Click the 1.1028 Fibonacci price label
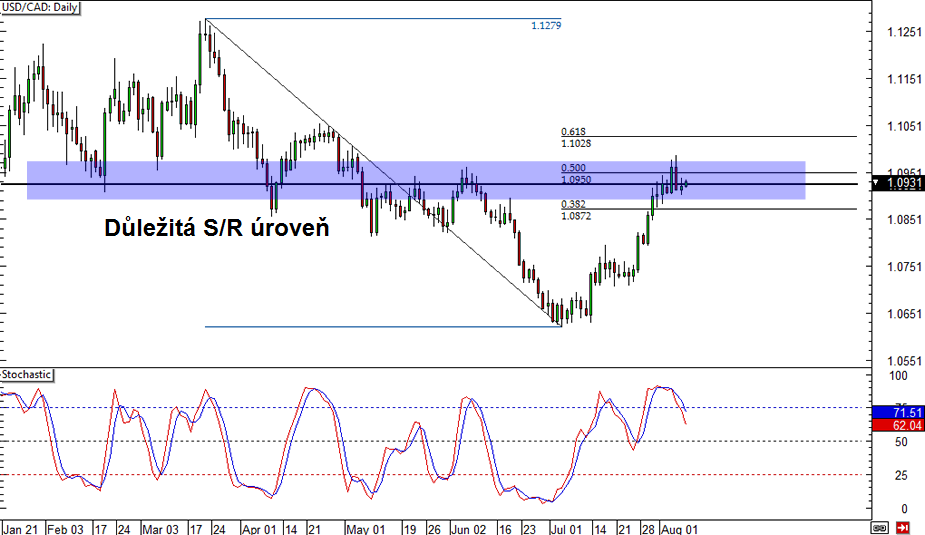The height and width of the screenshot is (535, 925). (x=576, y=143)
